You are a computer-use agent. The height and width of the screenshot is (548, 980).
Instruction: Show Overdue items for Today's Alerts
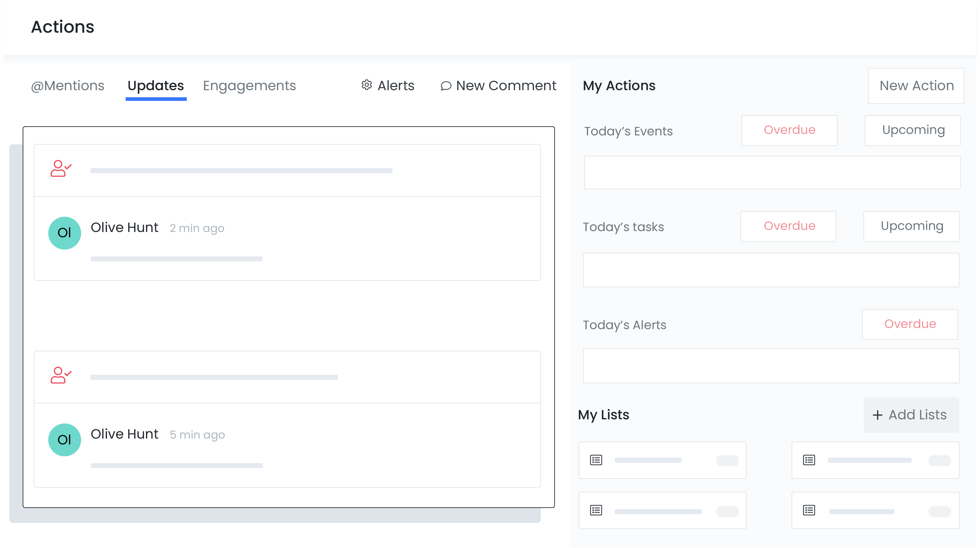tap(910, 324)
